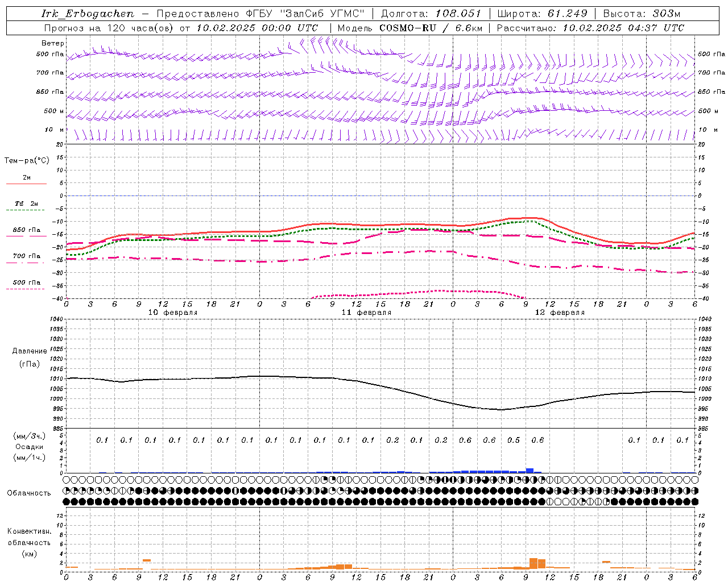Click the Модель COSMO-RU / 6.6км label
The width and height of the screenshot is (728, 582).
[x=410, y=28]
